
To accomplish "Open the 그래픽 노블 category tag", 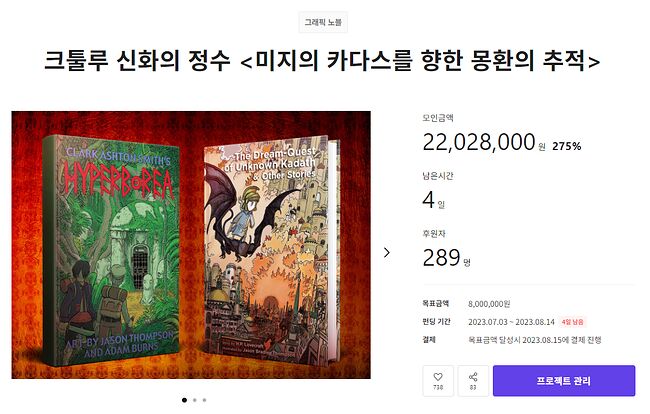I will (323, 22).
